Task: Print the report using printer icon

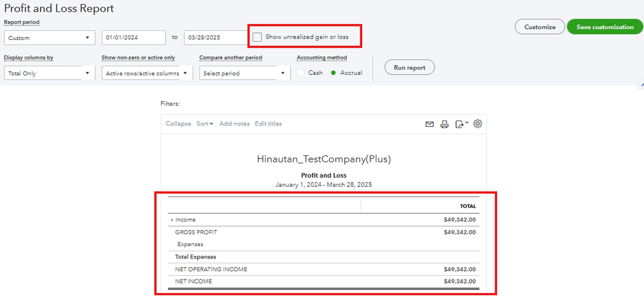Action: point(444,124)
